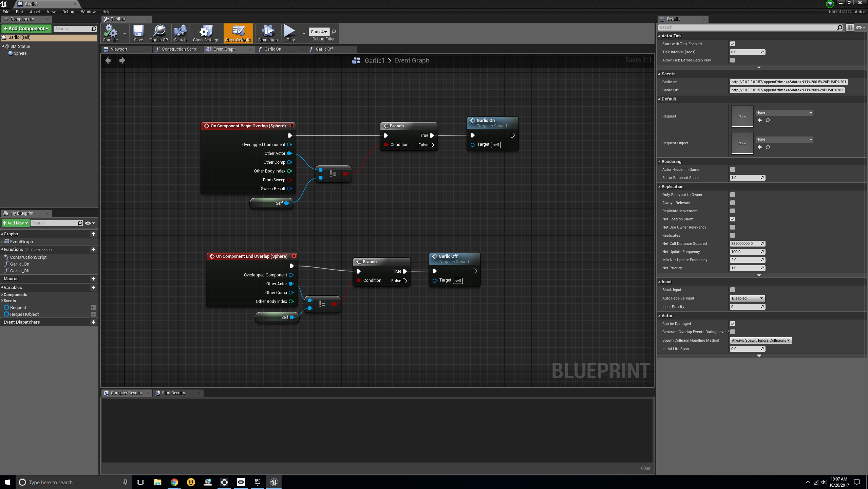Switch to Find Results tab
Image resolution: width=868 pixels, height=489 pixels.
pos(173,393)
